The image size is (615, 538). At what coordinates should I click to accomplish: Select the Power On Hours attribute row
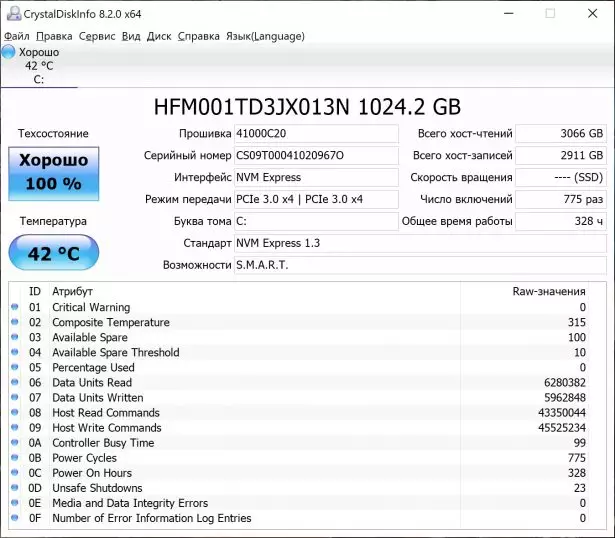[x=300, y=473]
